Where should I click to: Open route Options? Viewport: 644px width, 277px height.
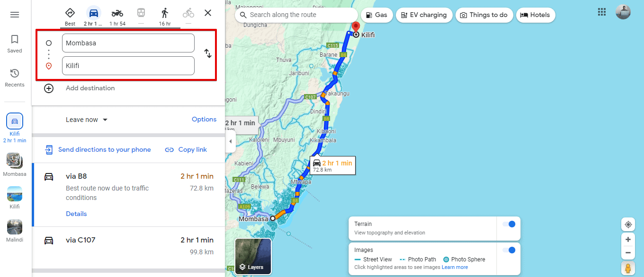(204, 120)
